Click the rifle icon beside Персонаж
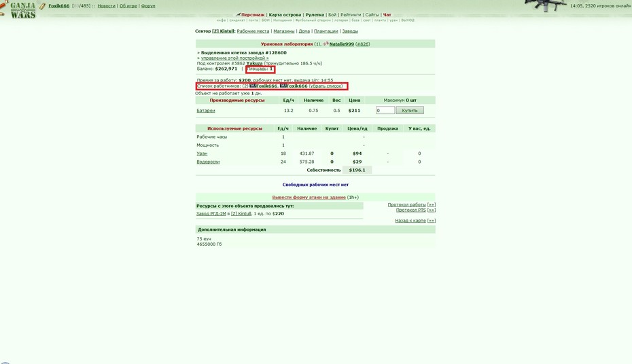Image resolution: width=632 pixels, height=364 pixels. point(239,14)
